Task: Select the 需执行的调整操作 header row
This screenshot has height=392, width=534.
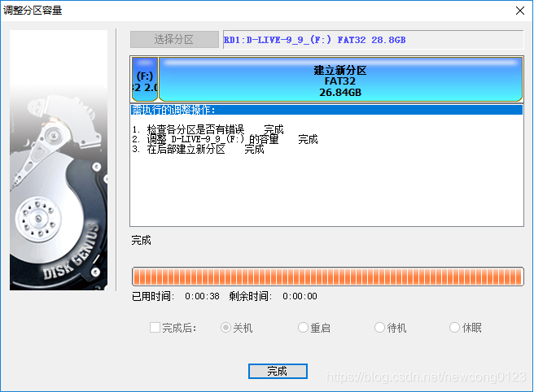Action: [x=326, y=110]
